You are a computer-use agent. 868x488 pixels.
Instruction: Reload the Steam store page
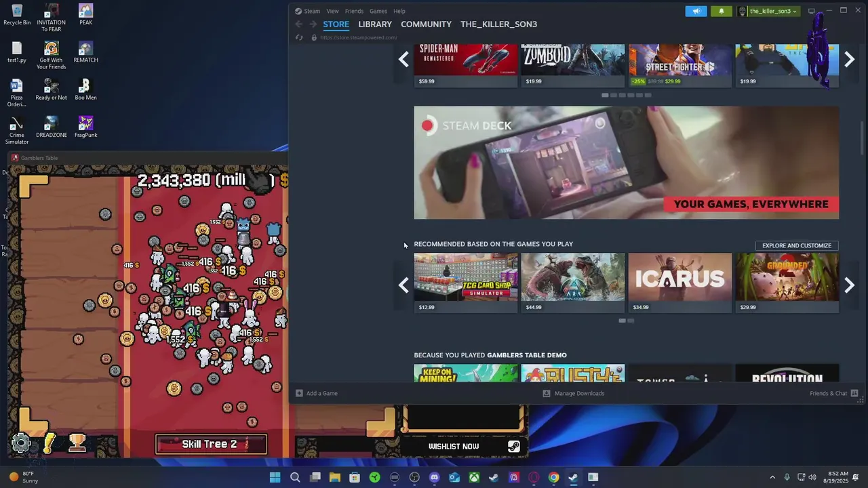(x=299, y=37)
